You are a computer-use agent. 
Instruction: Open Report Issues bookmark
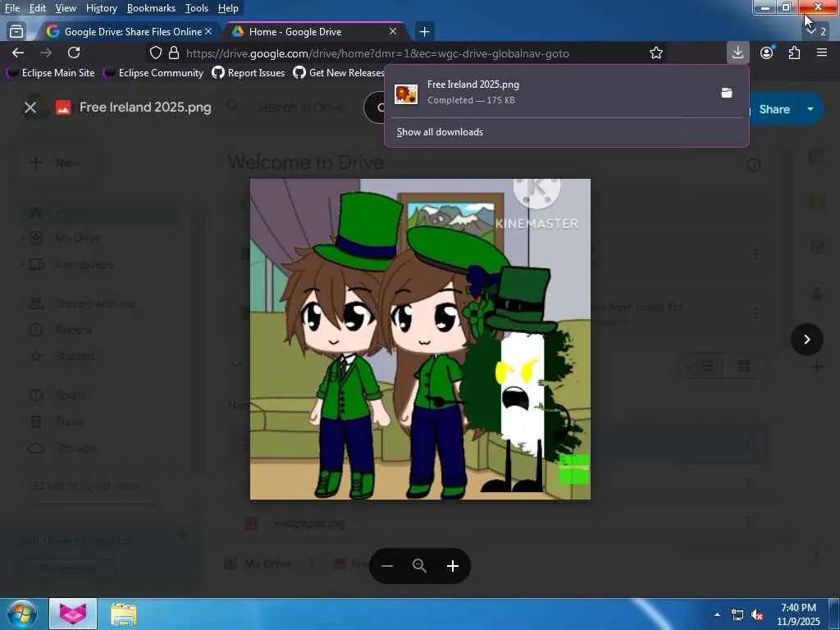[x=249, y=73]
